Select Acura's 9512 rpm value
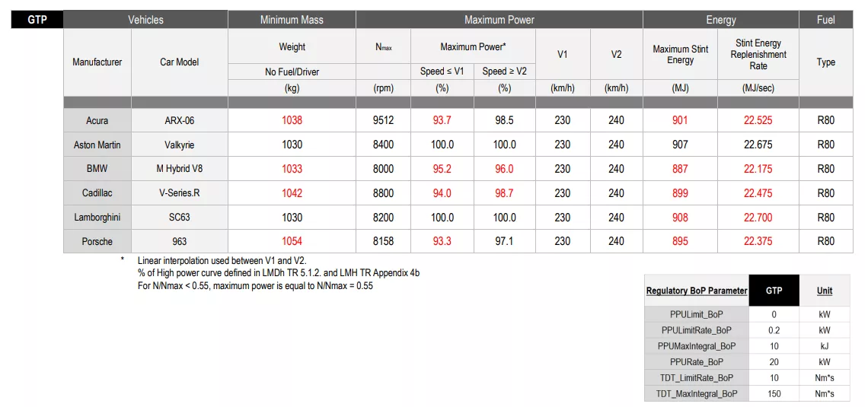The image size is (868, 407). (x=383, y=120)
